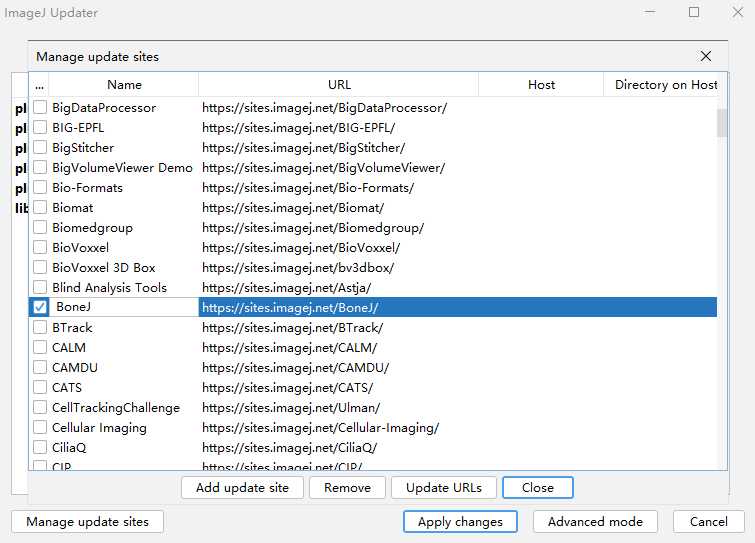The image size is (755, 543).
Task: Close the ImageJ Updater window
Action: coord(737,12)
